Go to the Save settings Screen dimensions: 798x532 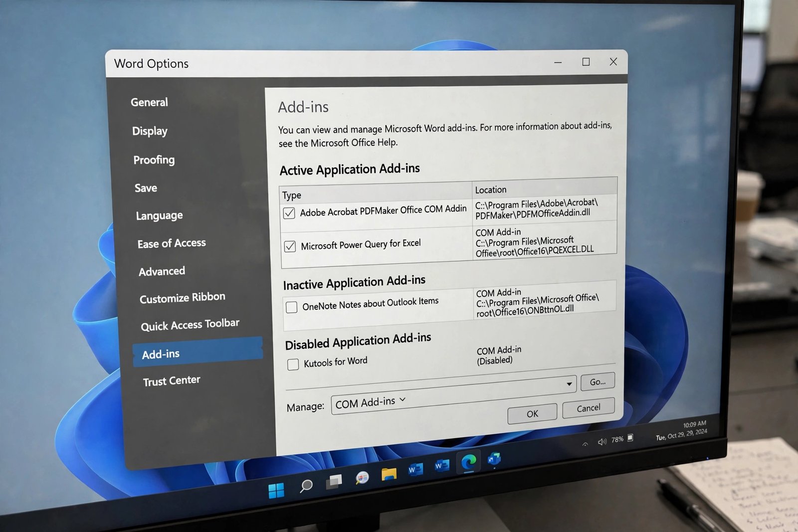click(x=146, y=188)
